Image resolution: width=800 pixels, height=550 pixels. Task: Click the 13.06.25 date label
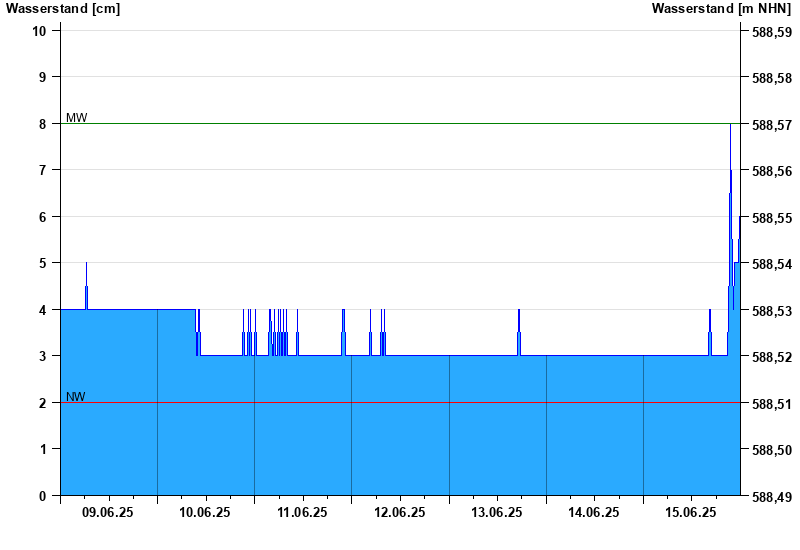[x=497, y=512]
